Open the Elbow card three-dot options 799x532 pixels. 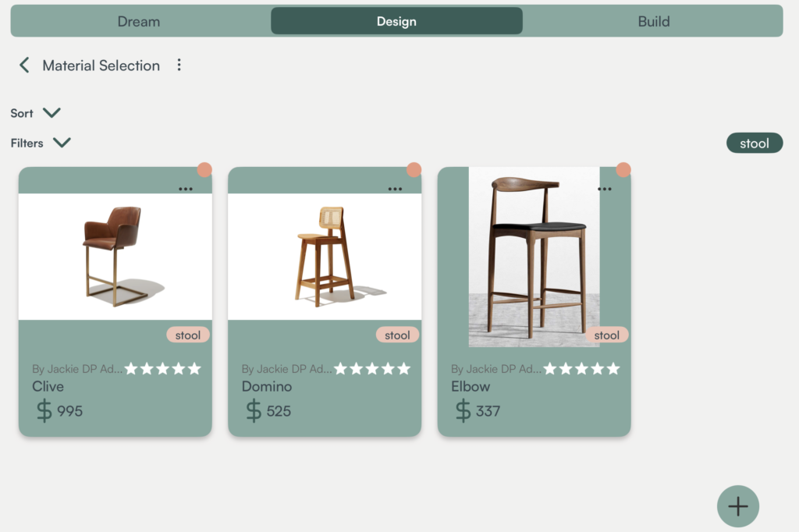605,189
